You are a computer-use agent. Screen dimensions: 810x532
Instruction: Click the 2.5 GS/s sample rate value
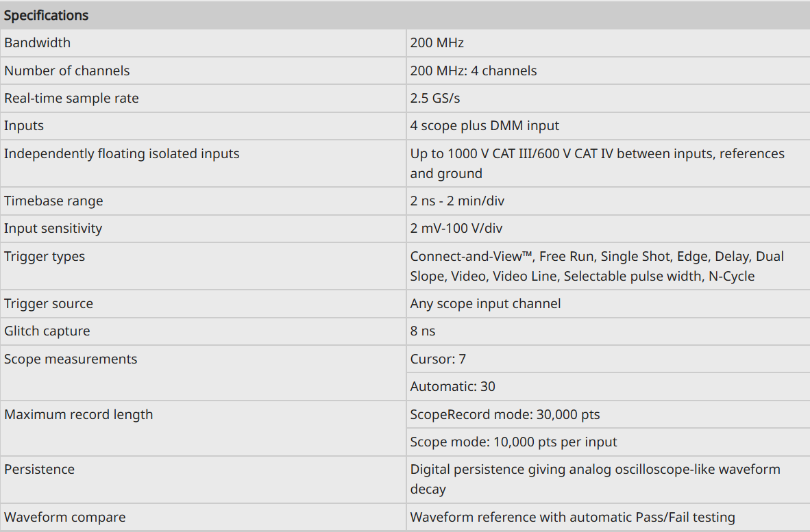click(435, 98)
